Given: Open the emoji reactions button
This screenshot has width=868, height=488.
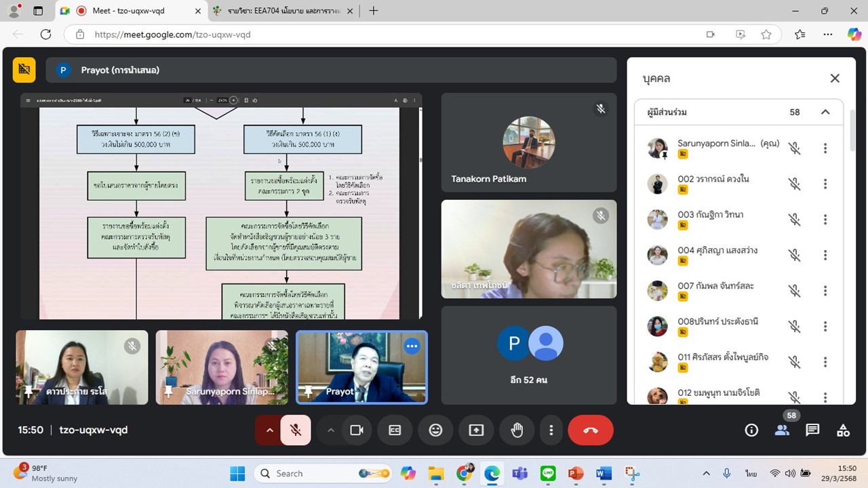Looking at the screenshot, I should click(435, 430).
